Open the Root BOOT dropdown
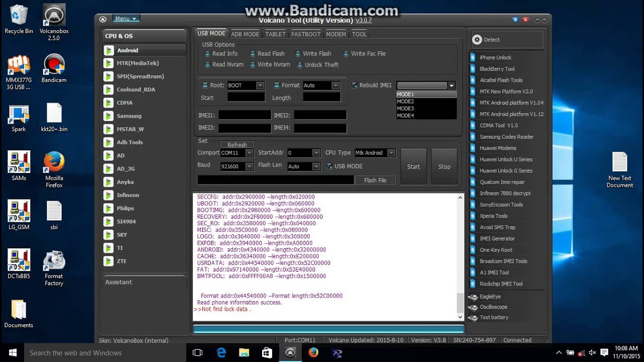644x362 pixels. point(260,85)
